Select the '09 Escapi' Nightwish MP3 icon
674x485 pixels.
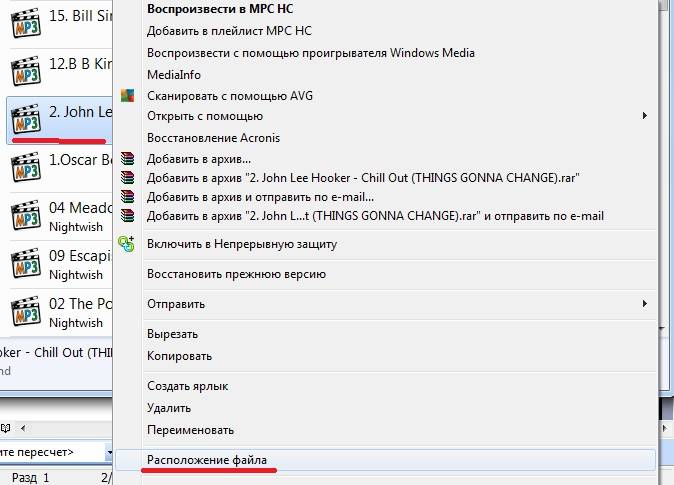coord(25,264)
